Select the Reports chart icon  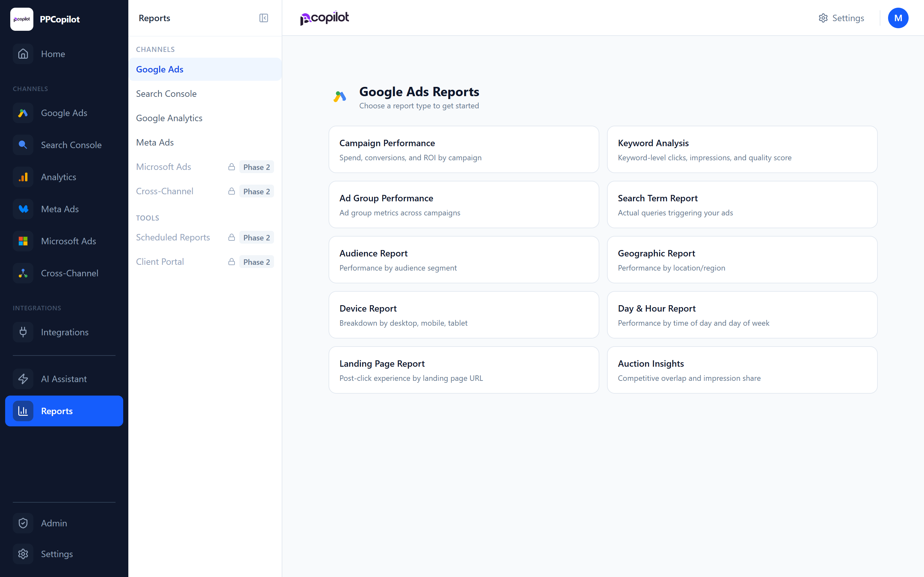tap(23, 411)
